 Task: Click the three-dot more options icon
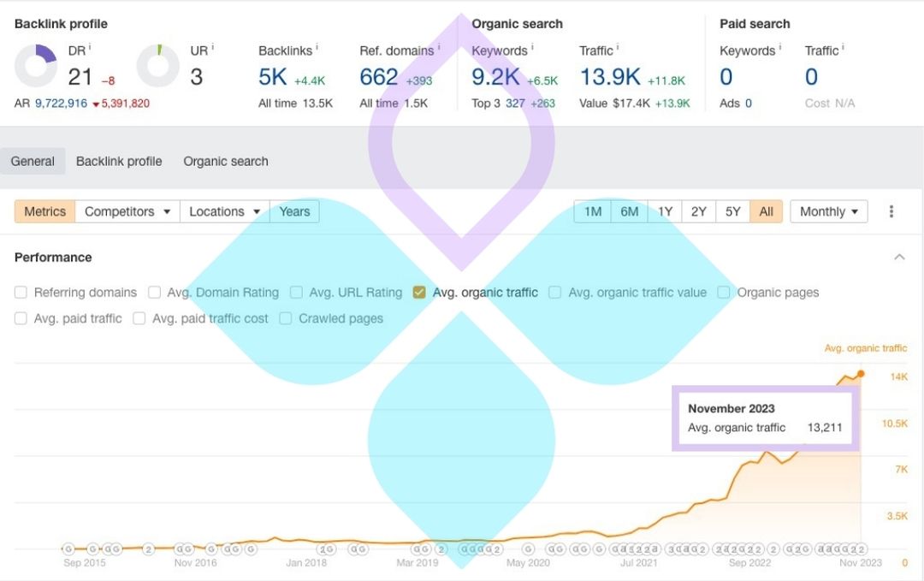tap(891, 211)
